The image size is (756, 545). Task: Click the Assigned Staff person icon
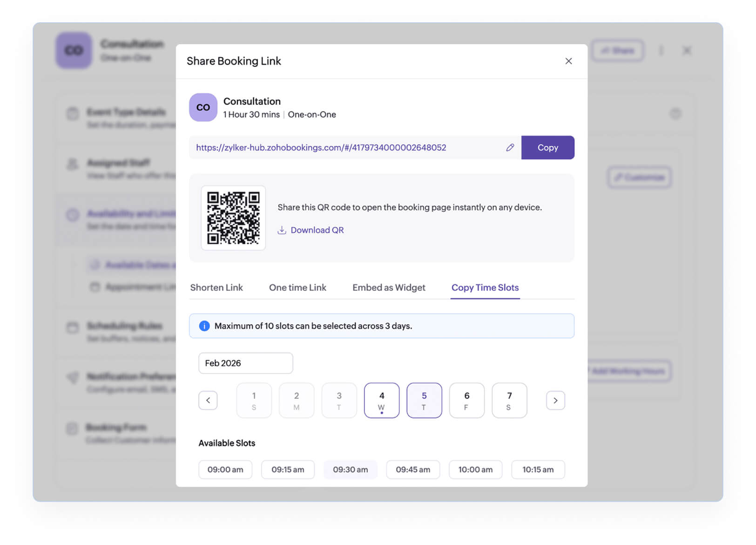pos(72,164)
